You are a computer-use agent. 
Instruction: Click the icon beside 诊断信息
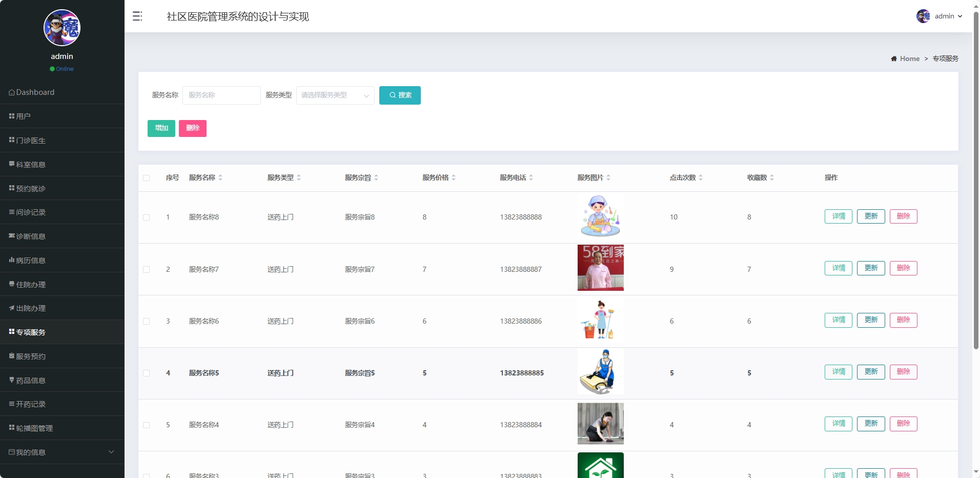coord(12,236)
